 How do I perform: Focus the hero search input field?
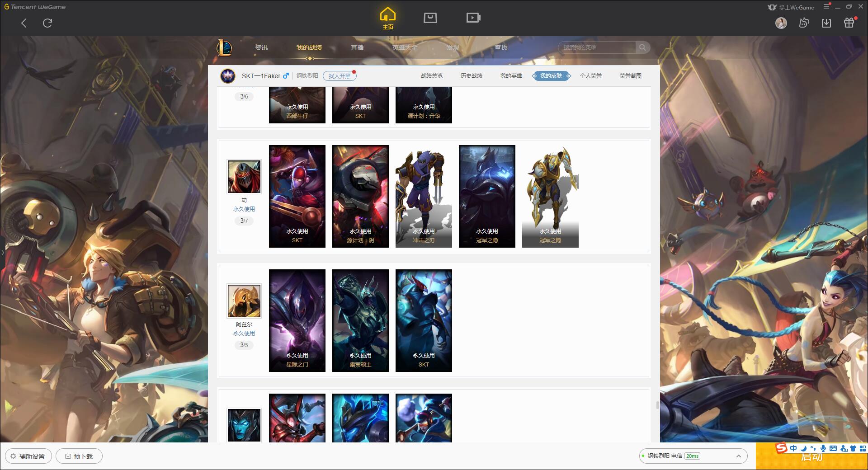pyautogui.click(x=597, y=47)
